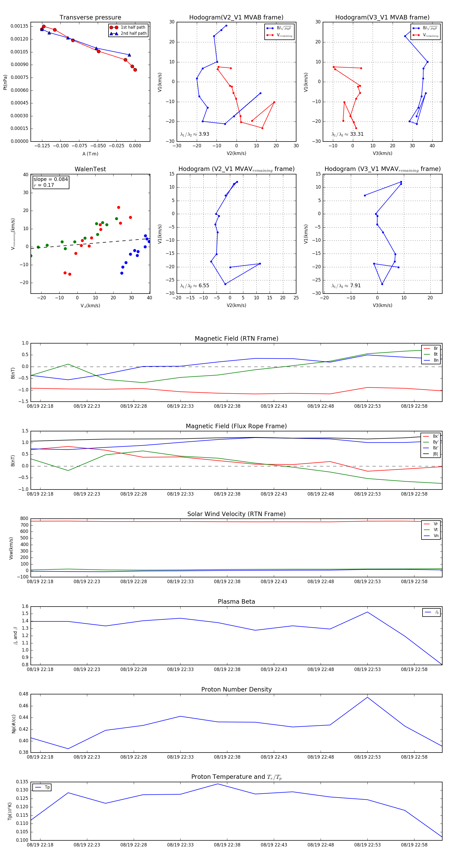Click the red Br line swatch in legend
473x868 pixels.
tap(426, 349)
